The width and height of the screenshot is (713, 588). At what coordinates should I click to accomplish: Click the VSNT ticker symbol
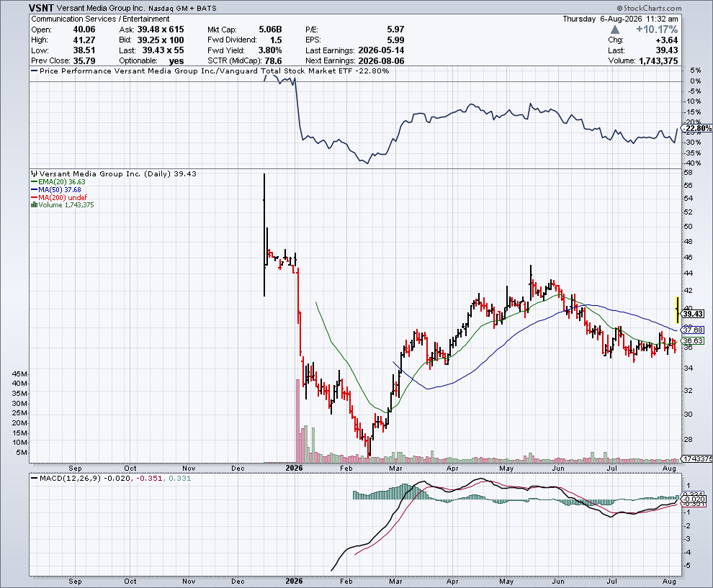(x=41, y=8)
